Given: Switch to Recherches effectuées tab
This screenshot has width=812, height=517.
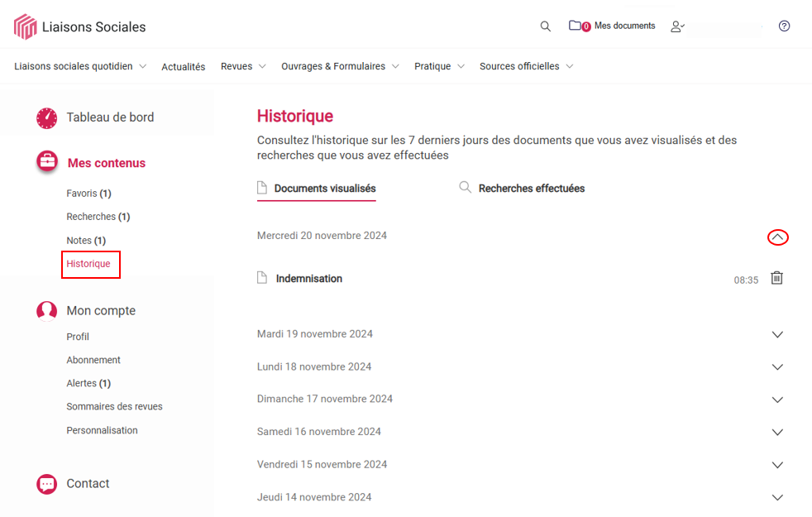Looking at the screenshot, I should [x=522, y=188].
